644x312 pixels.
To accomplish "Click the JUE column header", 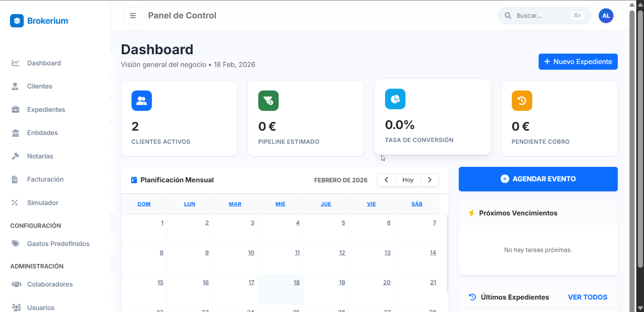I will pos(326,204).
